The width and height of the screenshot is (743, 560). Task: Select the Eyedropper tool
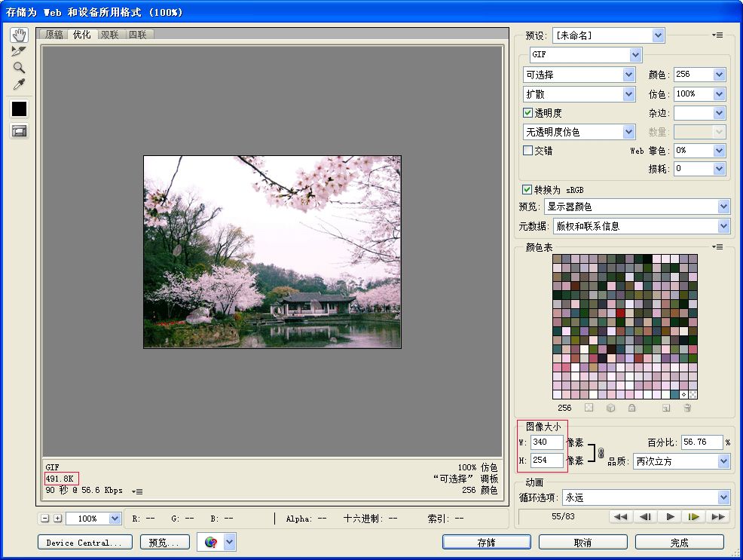[x=19, y=84]
